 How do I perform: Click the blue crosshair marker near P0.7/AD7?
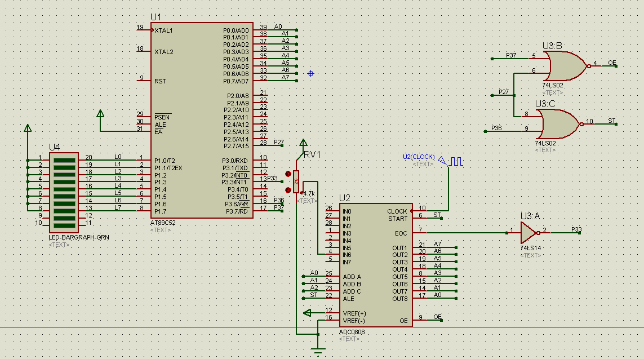click(310, 73)
